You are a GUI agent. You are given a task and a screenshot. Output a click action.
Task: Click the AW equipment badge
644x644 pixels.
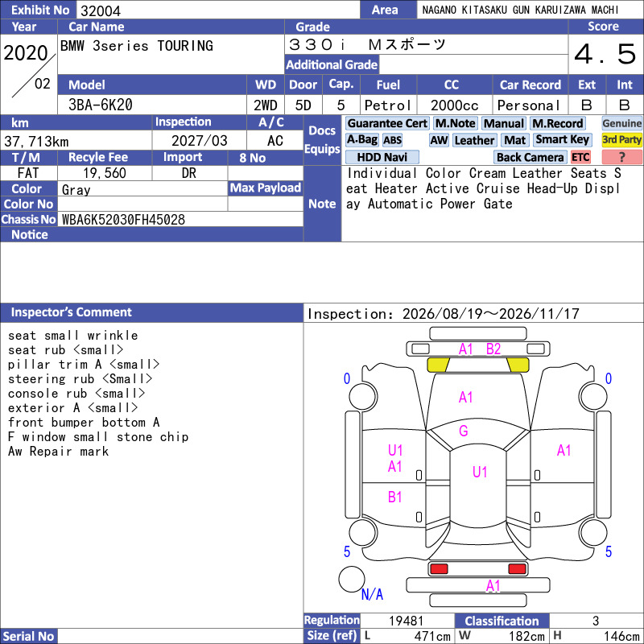click(439, 140)
